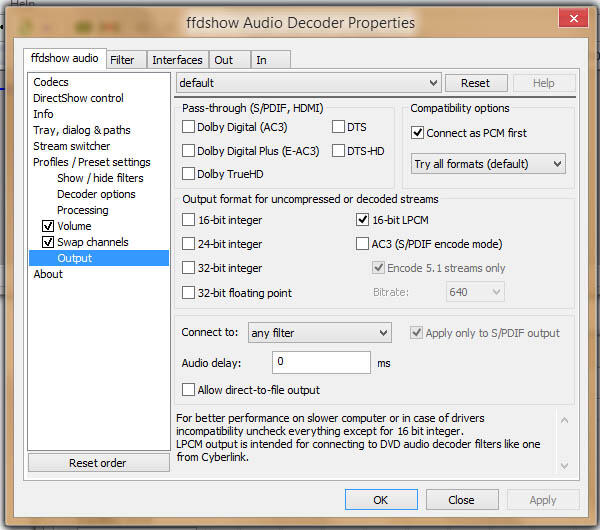Open Connect to any filter dropdown
The height and width of the screenshot is (530, 600).
click(320, 333)
